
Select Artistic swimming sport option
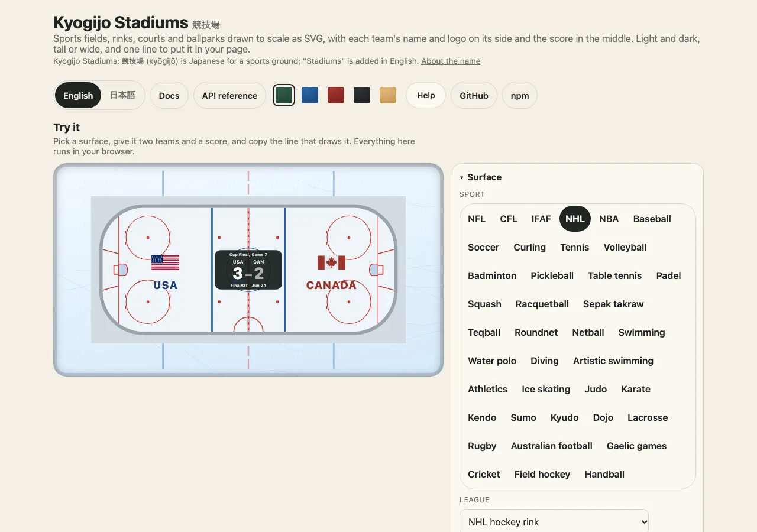click(x=613, y=361)
